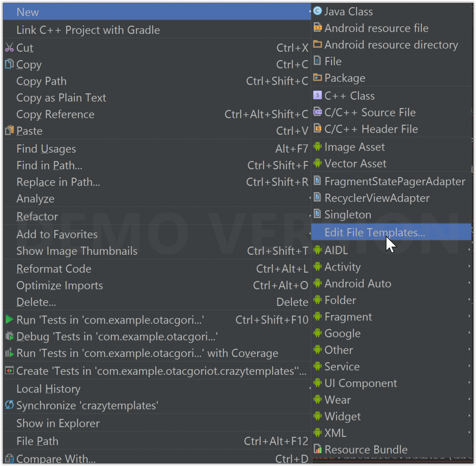
Task: Click the Paste clipboard icon
Action: point(9,130)
